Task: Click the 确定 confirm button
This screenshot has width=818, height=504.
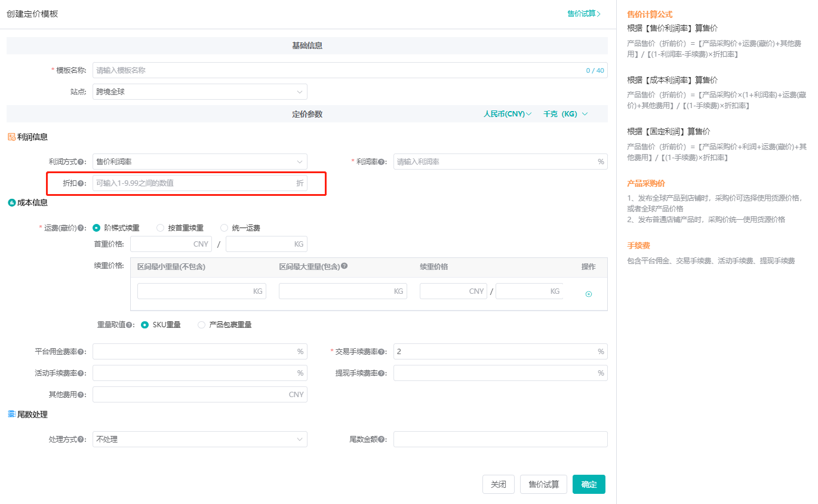Action: tap(589, 484)
